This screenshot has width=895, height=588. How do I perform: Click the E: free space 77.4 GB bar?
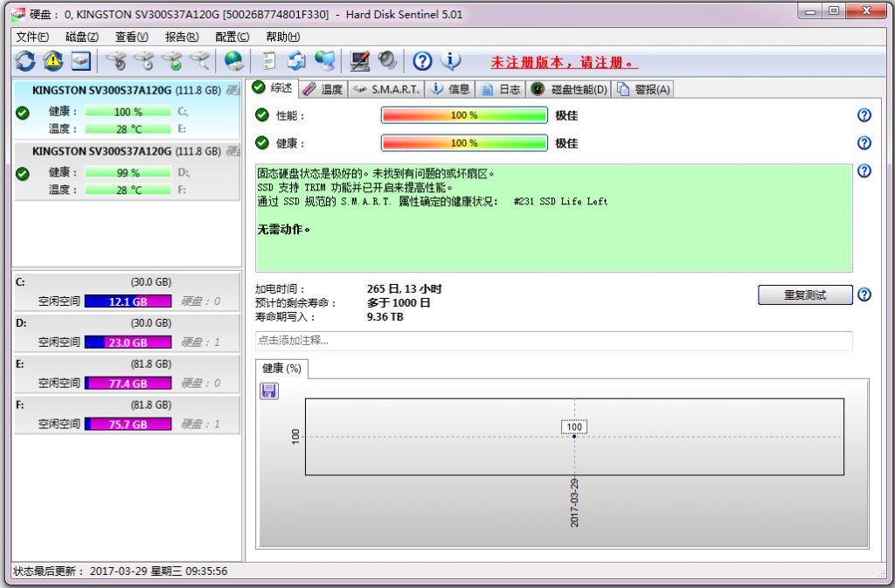tap(128, 384)
